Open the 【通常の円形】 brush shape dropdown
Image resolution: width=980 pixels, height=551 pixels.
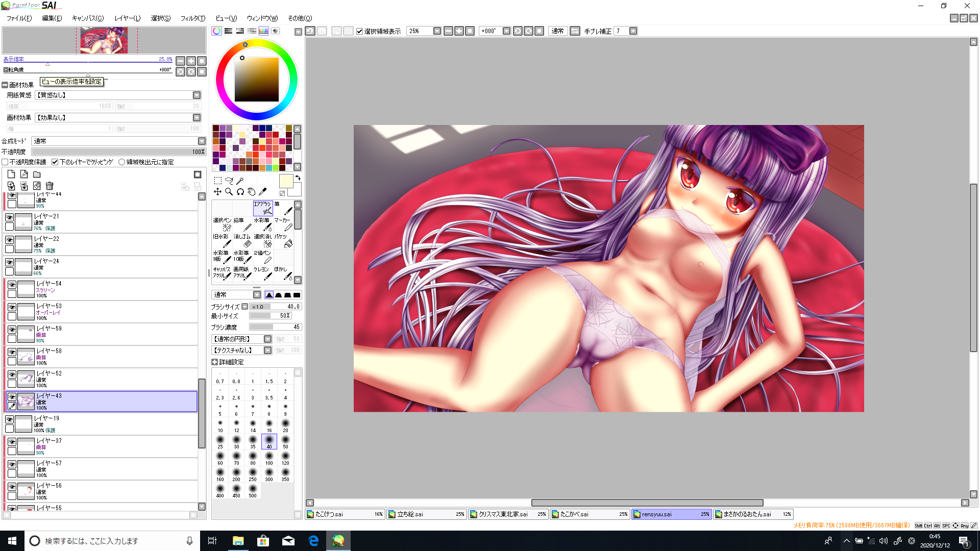pyautogui.click(x=267, y=339)
